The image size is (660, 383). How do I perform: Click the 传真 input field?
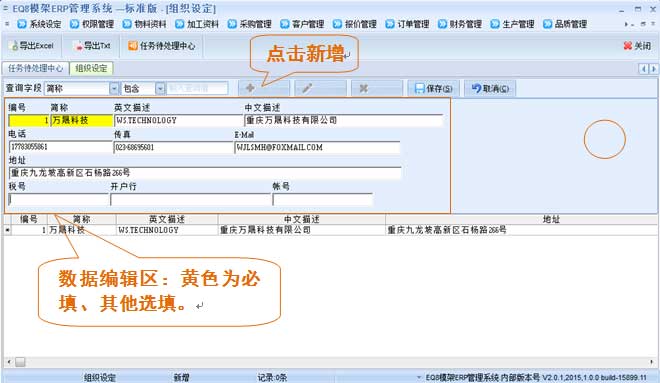[x=173, y=147]
